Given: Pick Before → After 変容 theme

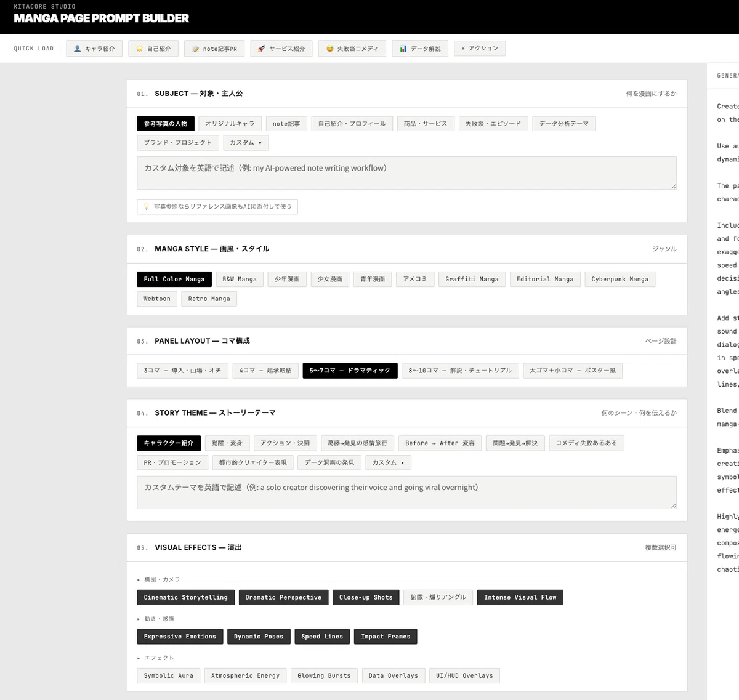Looking at the screenshot, I should coord(440,443).
